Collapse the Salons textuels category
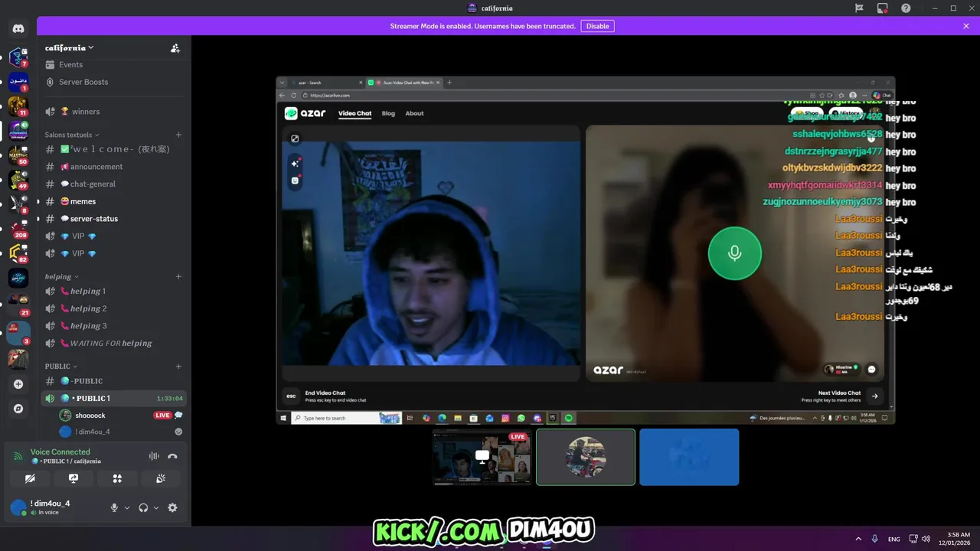Screen dimensions: 980x551 click(x=72, y=135)
